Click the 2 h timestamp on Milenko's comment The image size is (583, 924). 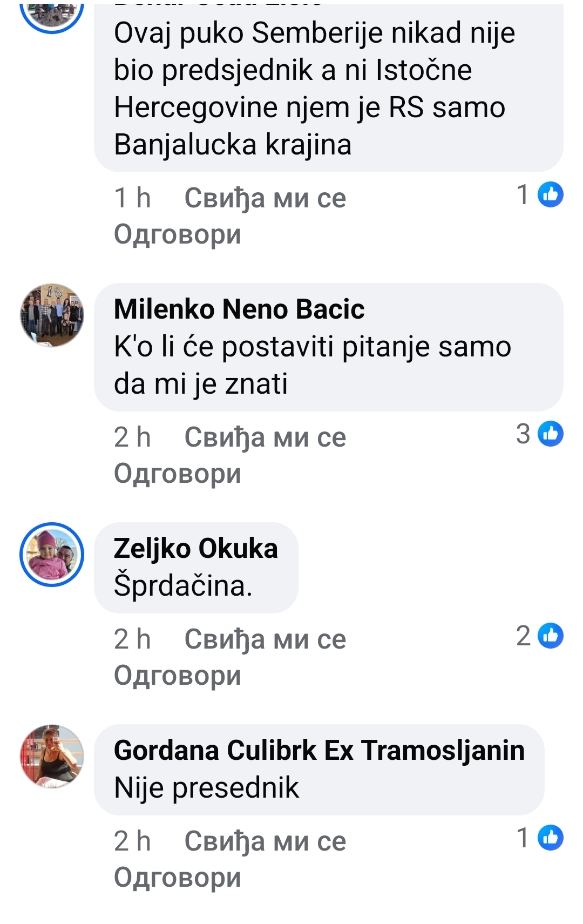point(132,437)
